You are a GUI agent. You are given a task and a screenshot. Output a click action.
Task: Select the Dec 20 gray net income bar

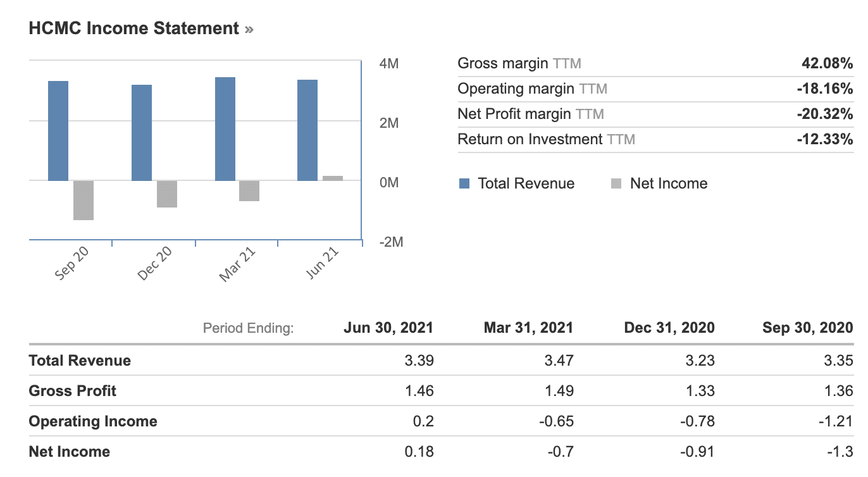tap(167, 194)
